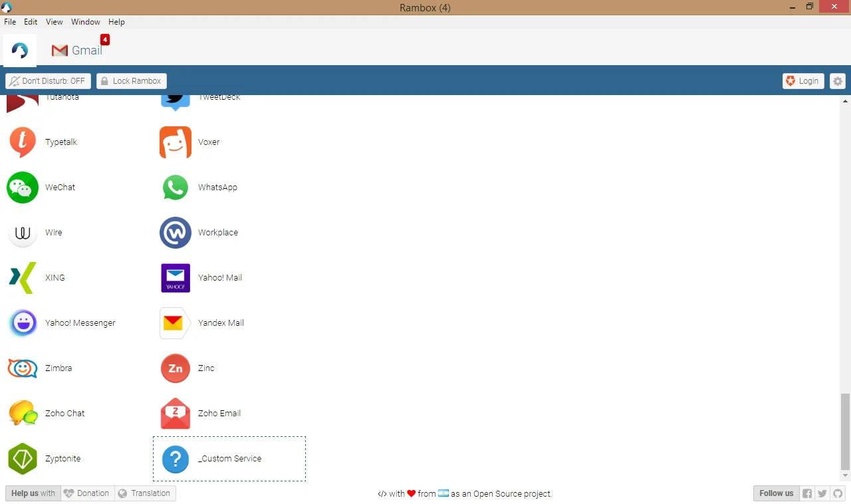The width and height of the screenshot is (851, 504).
Task: Click the Workplace label text
Action: (218, 233)
